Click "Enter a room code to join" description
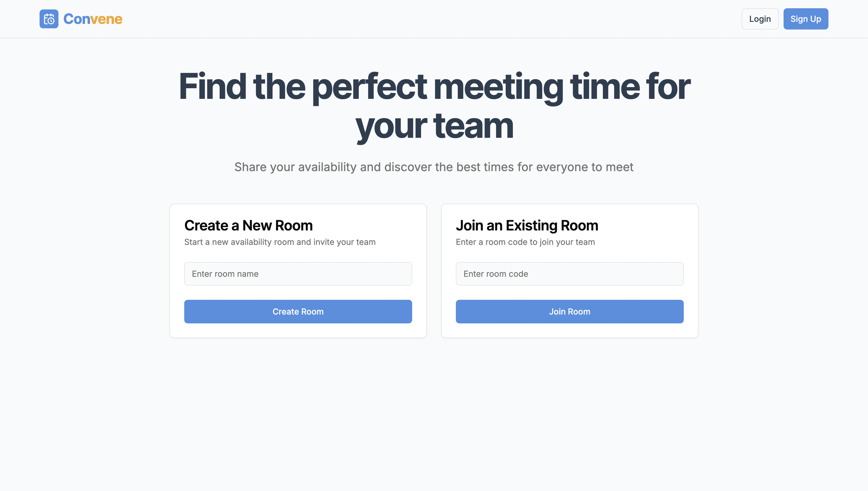The image size is (868, 491). point(525,242)
